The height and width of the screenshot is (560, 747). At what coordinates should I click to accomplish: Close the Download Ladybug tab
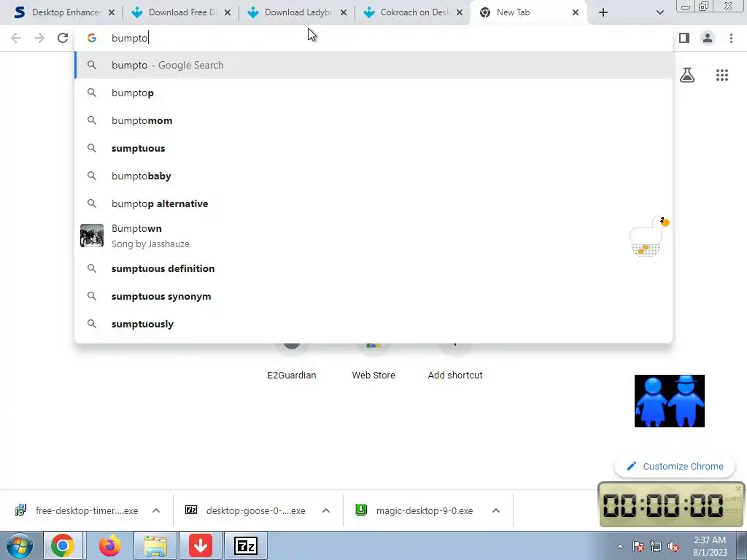click(x=344, y=13)
